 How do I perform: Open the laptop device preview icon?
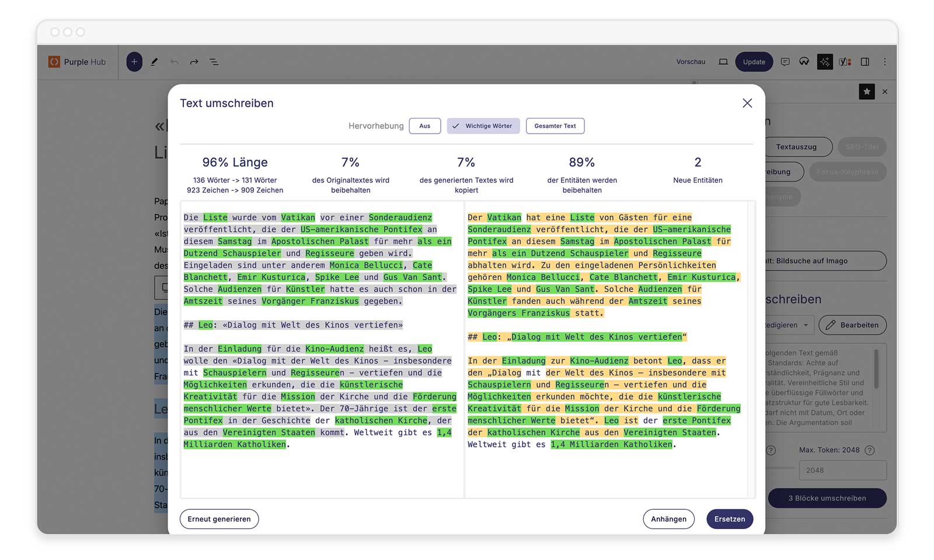(x=723, y=62)
